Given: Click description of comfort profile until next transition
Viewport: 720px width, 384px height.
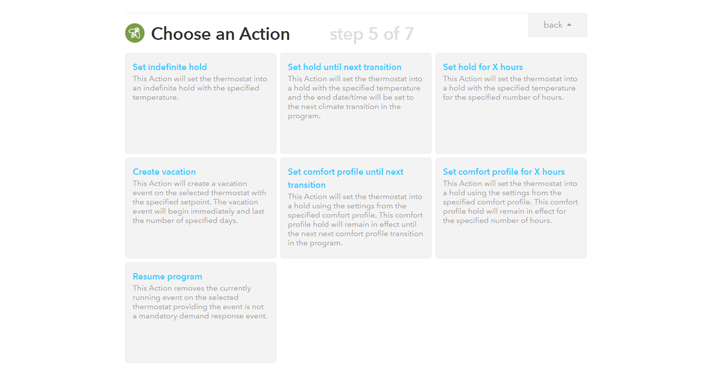Looking at the screenshot, I should [x=355, y=220].
